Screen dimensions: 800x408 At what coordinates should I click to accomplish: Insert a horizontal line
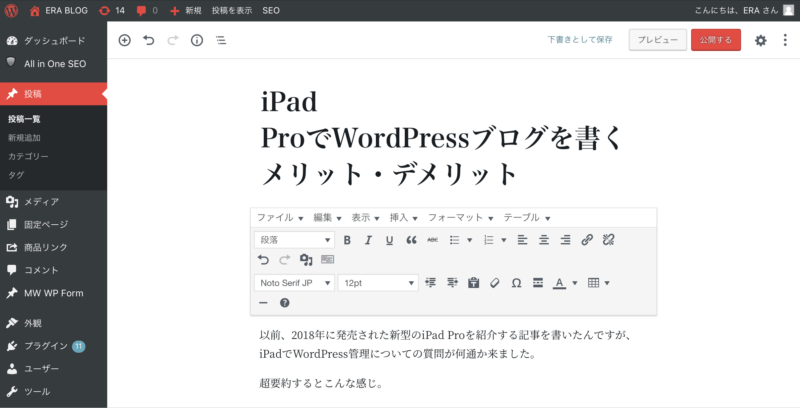[x=263, y=303]
